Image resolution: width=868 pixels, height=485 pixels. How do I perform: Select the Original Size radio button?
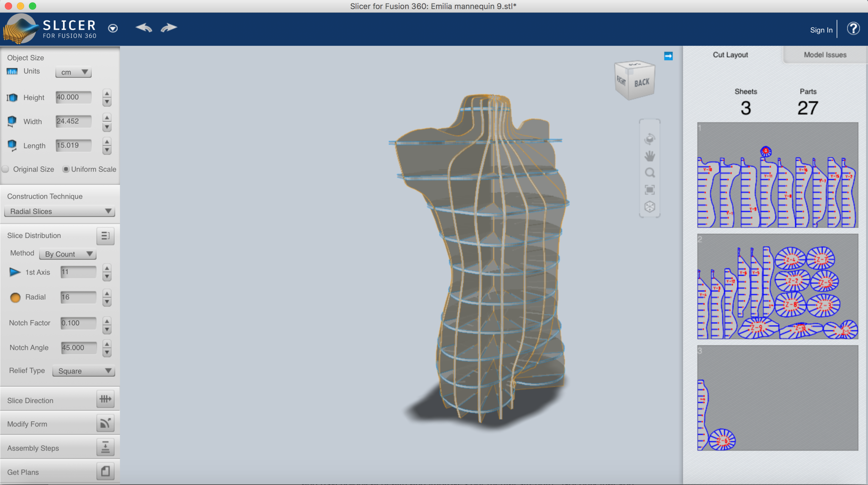[6, 169]
